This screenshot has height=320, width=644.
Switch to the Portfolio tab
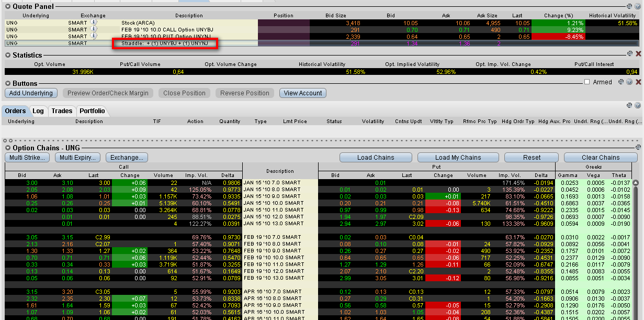pyautogui.click(x=92, y=111)
